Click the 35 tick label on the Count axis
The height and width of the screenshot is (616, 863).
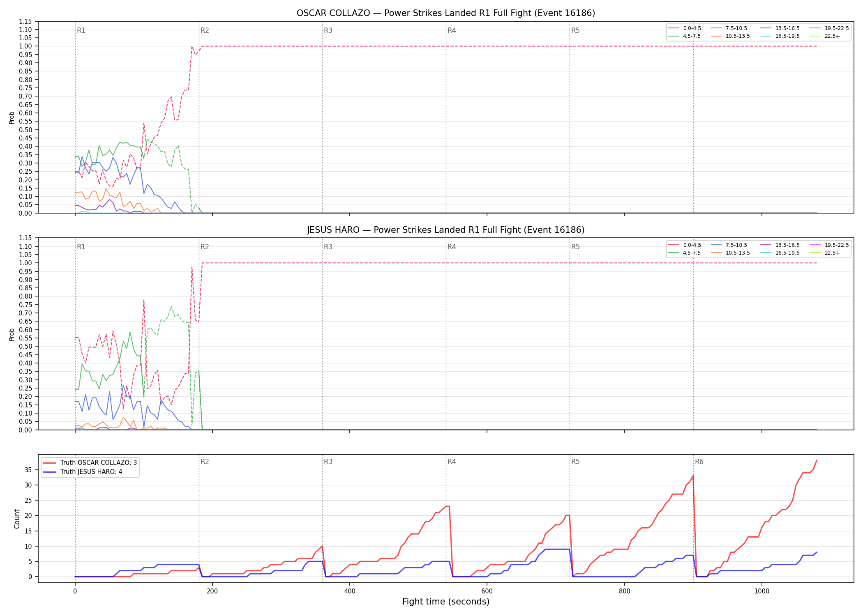(x=28, y=470)
